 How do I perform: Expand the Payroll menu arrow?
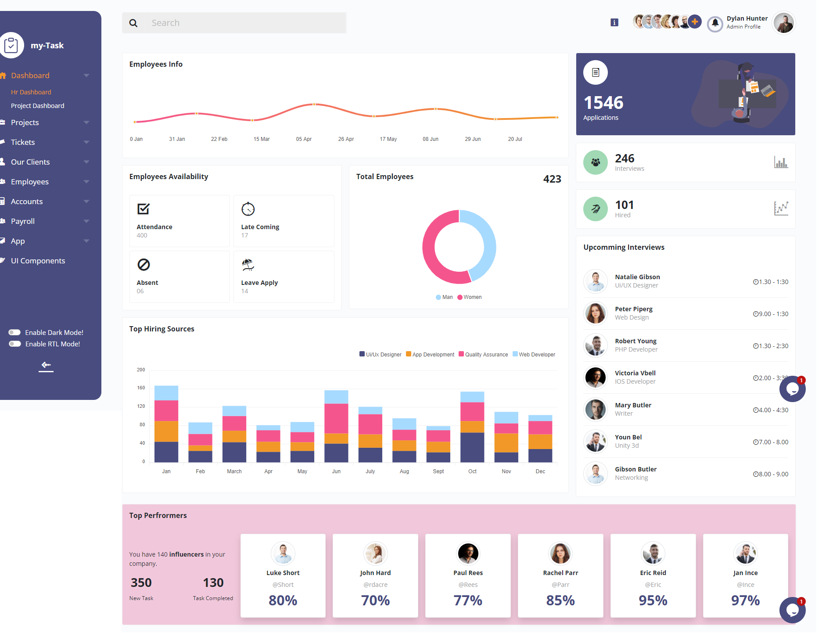[86, 221]
